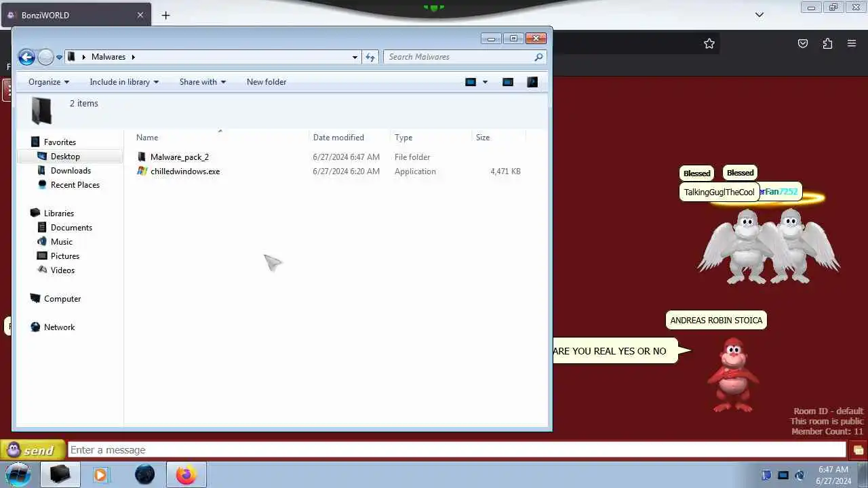Click the network tray icon
Viewport: 868px width, 488px height.
(783, 475)
